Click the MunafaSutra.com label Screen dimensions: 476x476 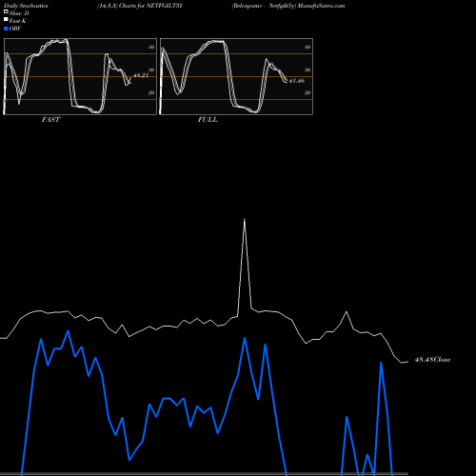point(321,6)
